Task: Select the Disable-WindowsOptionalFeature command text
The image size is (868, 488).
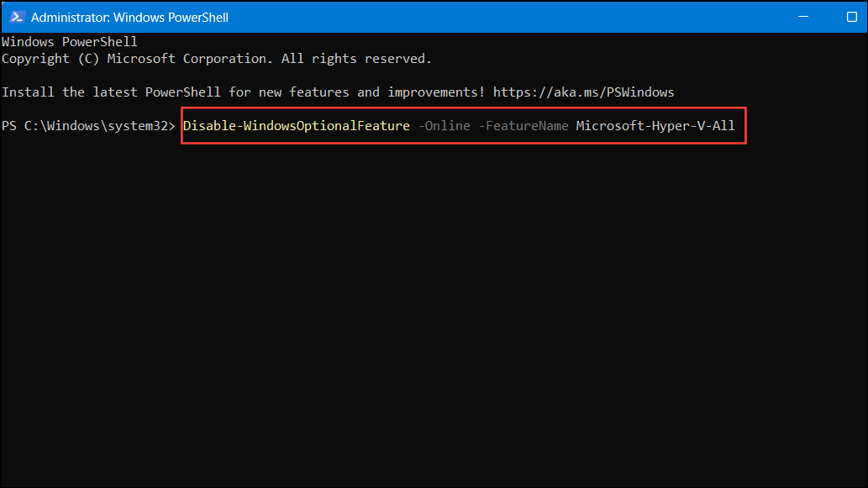Action: pyautogui.click(x=296, y=125)
